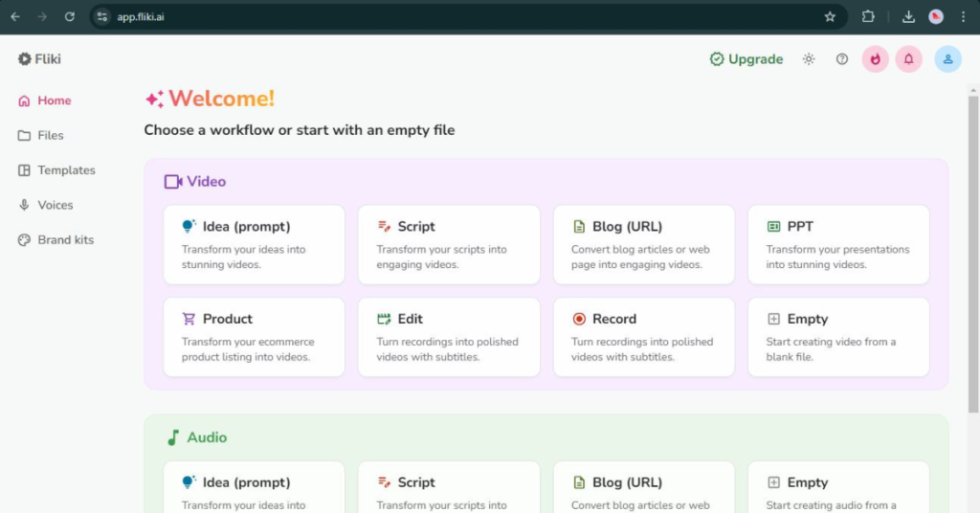Open Chrome three-dot menu
980x513 pixels.
963,17
